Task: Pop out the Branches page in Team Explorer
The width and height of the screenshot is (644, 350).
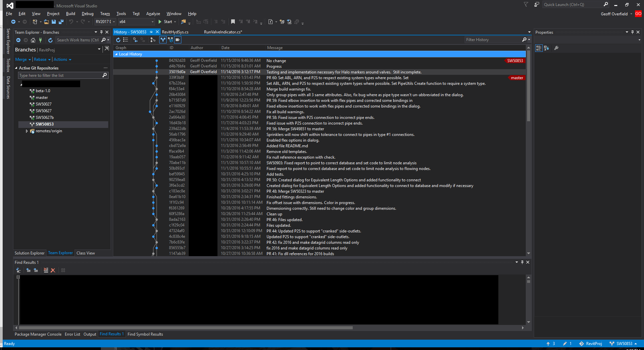Action: point(107,49)
